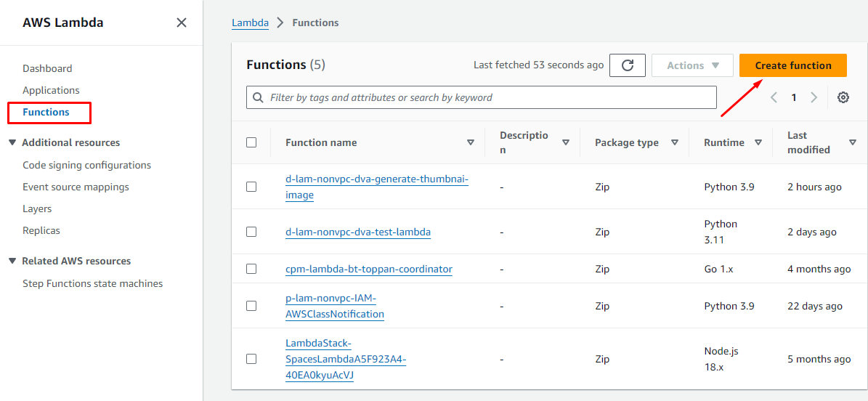Go to previous page arrow
Viewport: 868px width, 401px height.
coord(774,97)
